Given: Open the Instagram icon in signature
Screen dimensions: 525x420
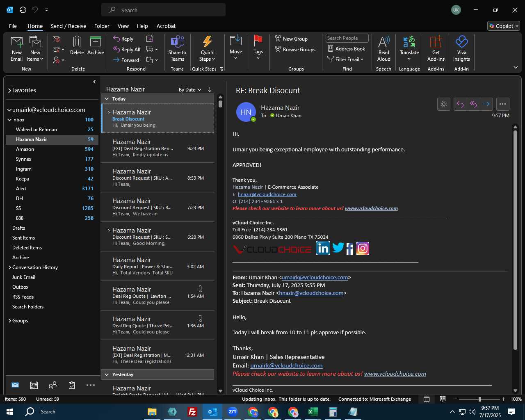Looking at the screenshot, I should 363,249.
